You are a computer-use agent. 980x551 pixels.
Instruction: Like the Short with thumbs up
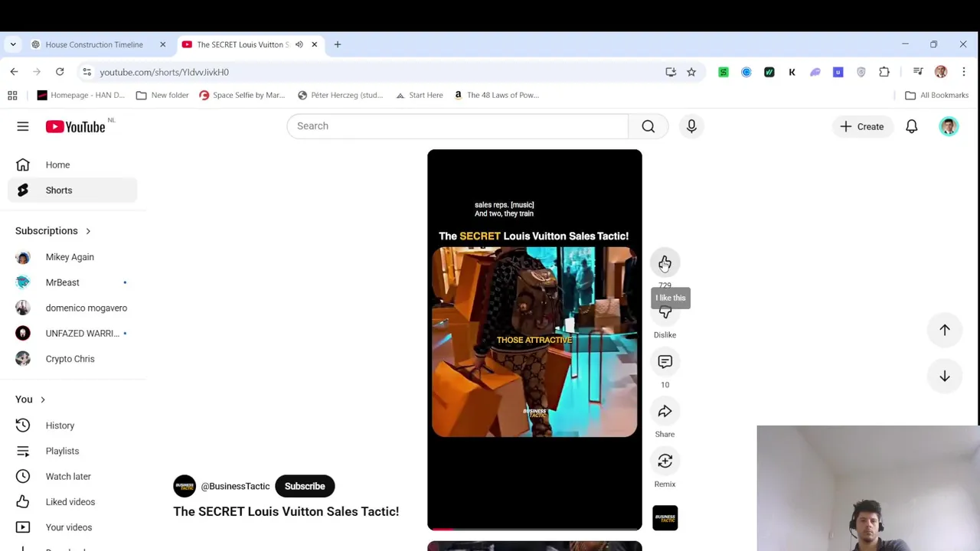point(665,263)
